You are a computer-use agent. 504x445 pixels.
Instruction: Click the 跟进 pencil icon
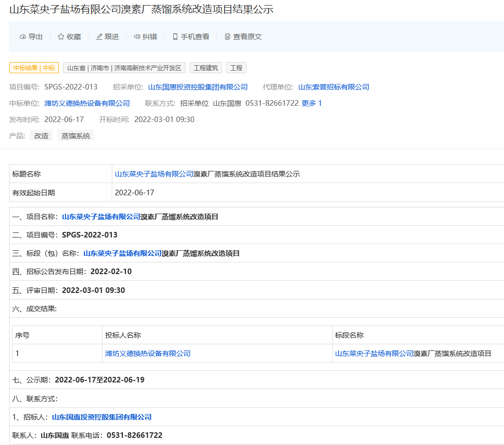(x=99, y=37)
